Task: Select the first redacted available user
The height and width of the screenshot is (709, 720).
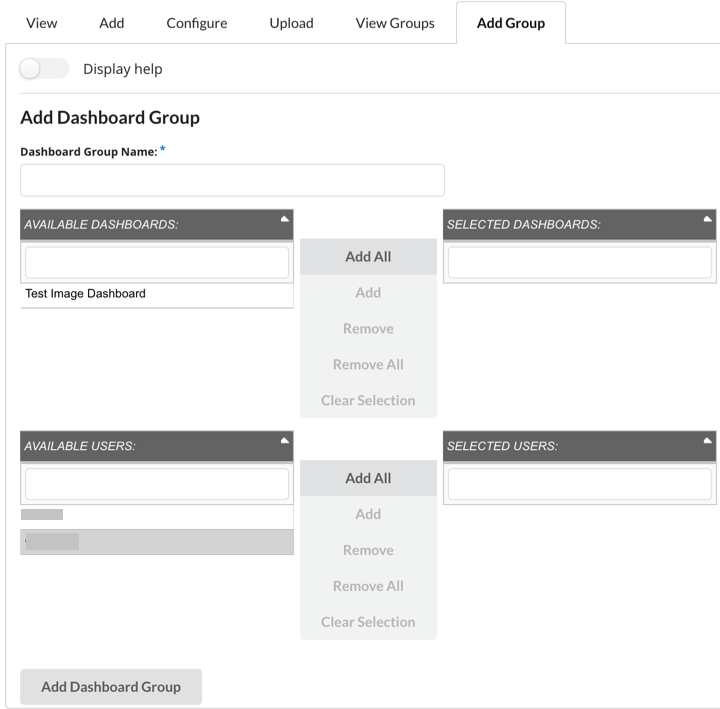Action: point(157,517)
